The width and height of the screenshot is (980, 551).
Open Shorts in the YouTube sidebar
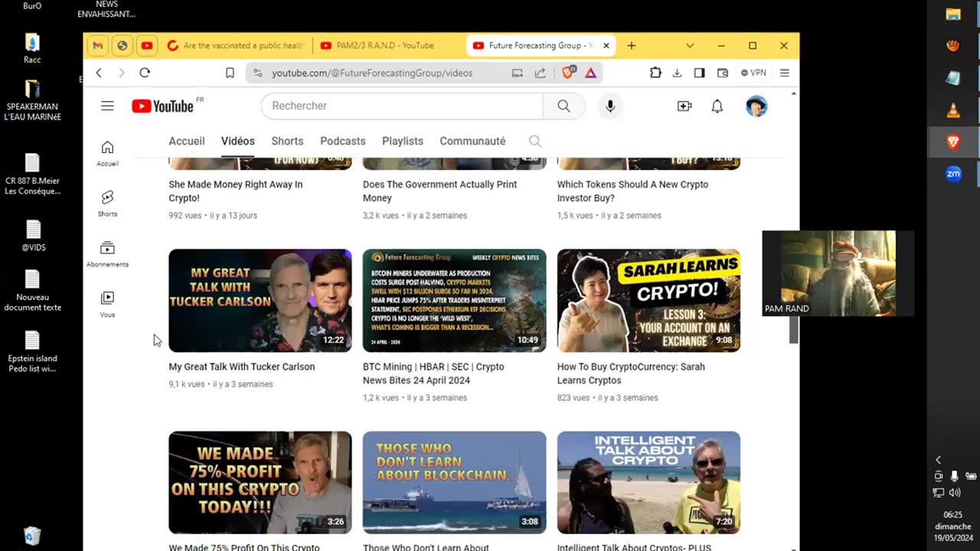107,204
